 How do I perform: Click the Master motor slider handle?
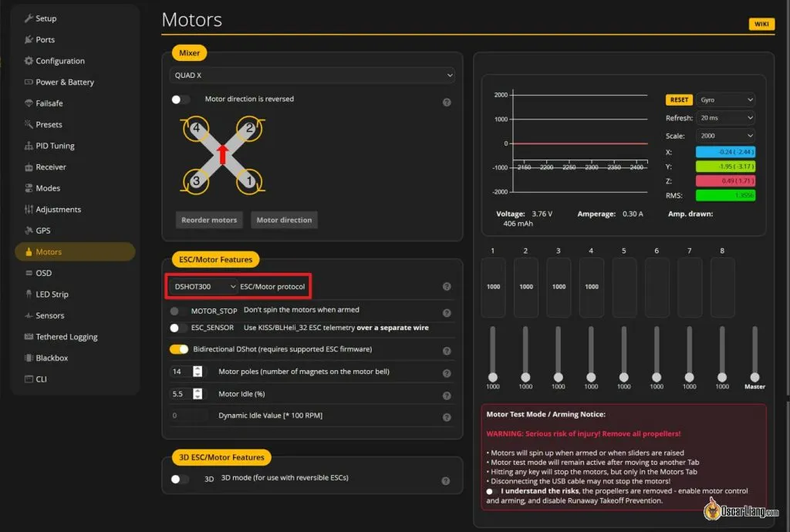pos(755,376)
